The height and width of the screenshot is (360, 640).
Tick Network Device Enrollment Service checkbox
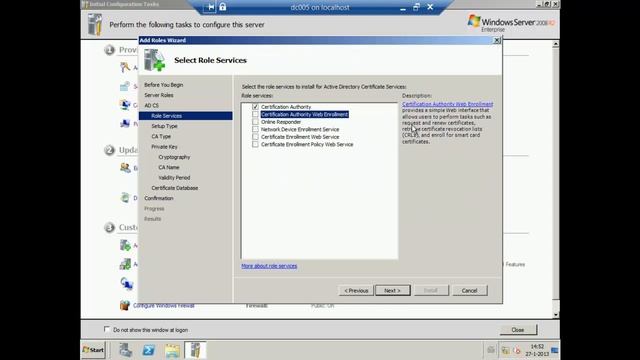pyautogui.click(x=256, y=129)
